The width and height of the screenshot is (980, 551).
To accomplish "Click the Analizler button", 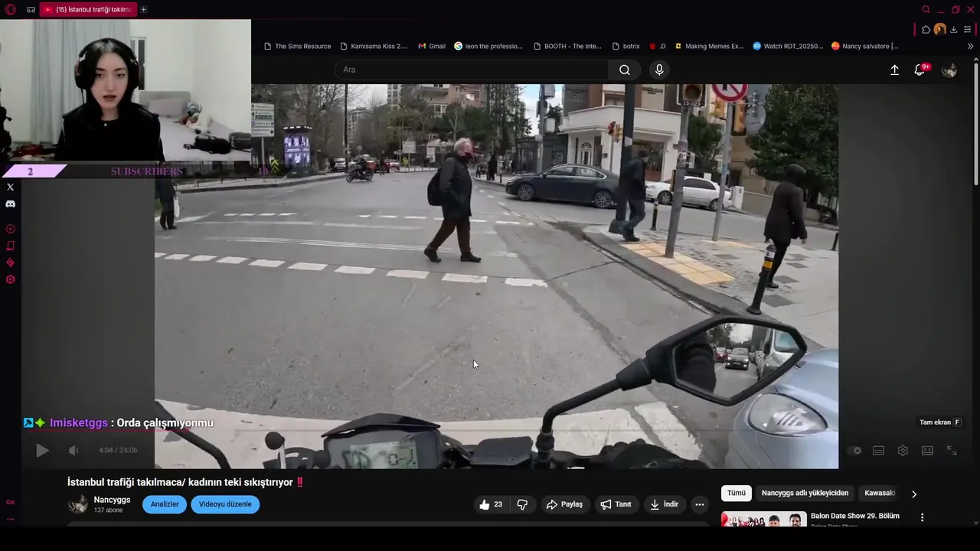I will 165,504.
